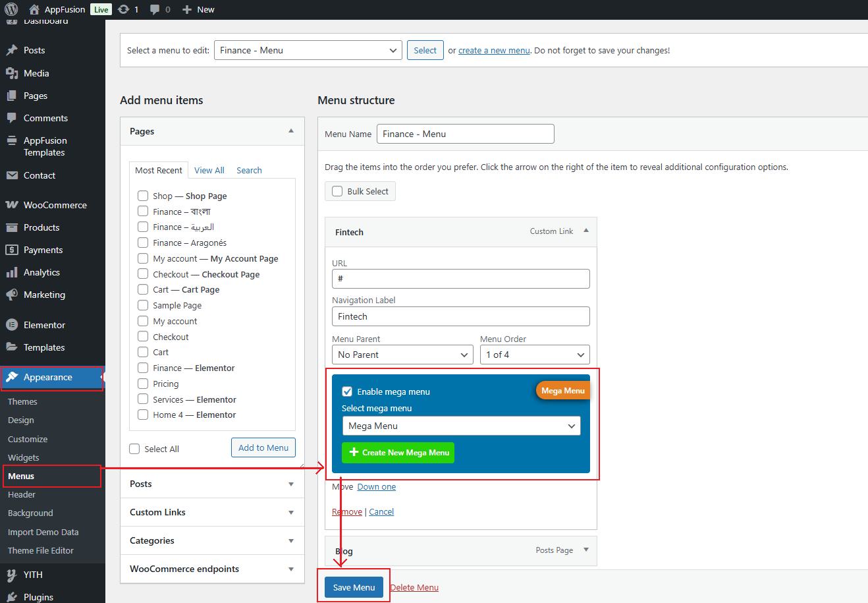This screenshot has width=868, height=603.
Task: Uncheck the Enable mega menu checkbox
Action: [x=347, y=391]
